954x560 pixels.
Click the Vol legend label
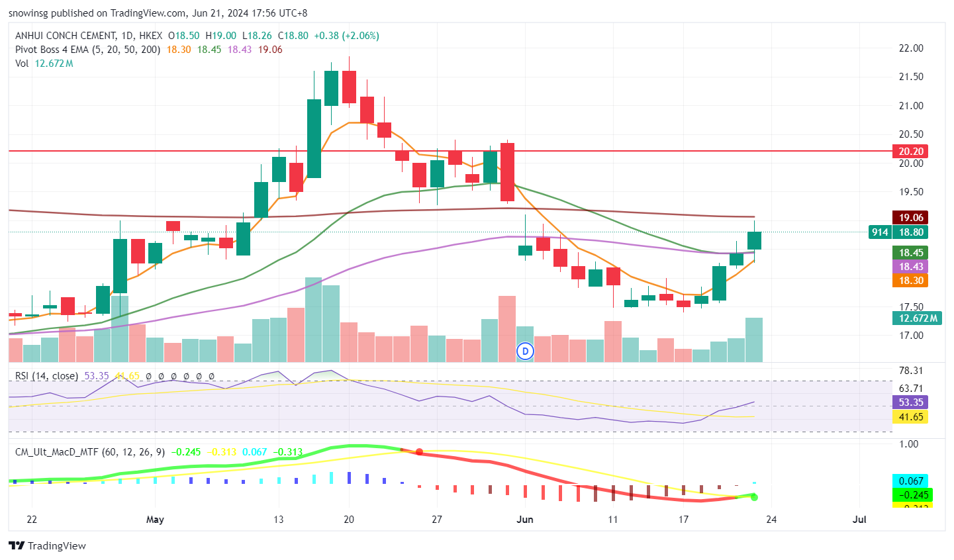click(x=23, y=64)
